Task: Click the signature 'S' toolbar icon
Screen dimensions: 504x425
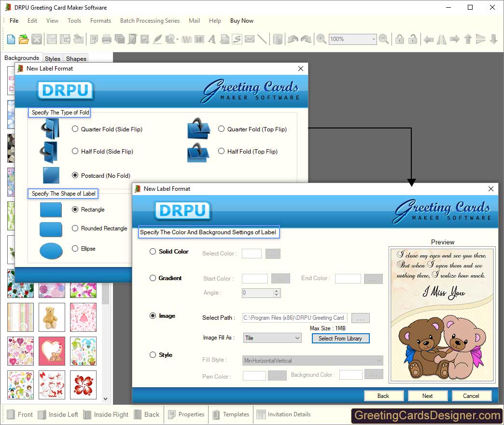Action: click(237, 39)
